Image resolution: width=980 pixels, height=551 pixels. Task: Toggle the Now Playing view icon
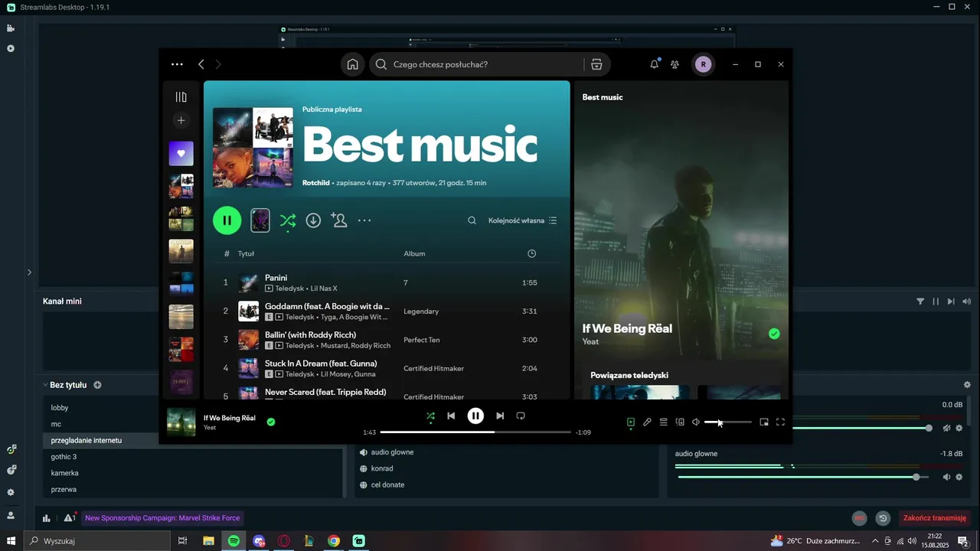tap(631, 422)
